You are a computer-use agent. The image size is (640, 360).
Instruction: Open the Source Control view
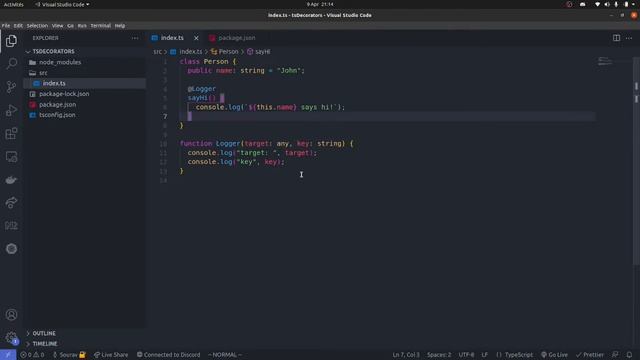point(11,87)
